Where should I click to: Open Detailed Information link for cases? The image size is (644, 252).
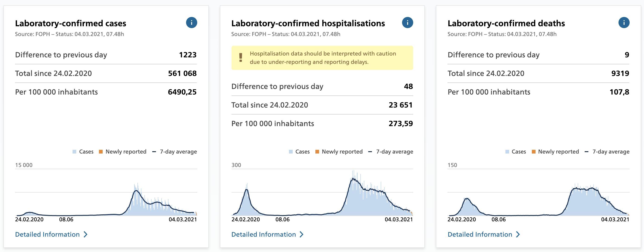pos(47,235)
